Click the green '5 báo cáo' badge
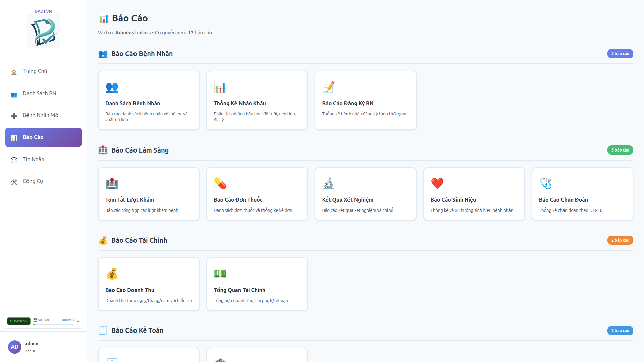 [x=620, y=150]
